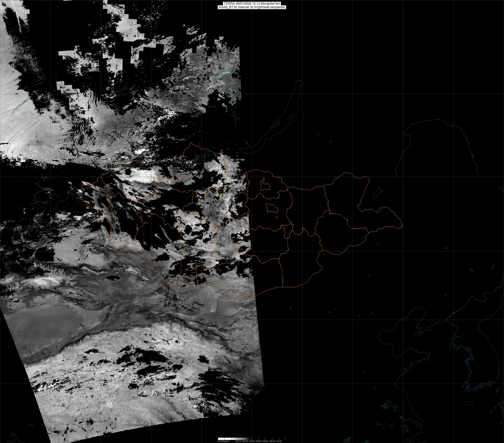Click the 270.00 colorbar tick label
Image resolution: width=504 pixels, height=443 pixels.
252,441
